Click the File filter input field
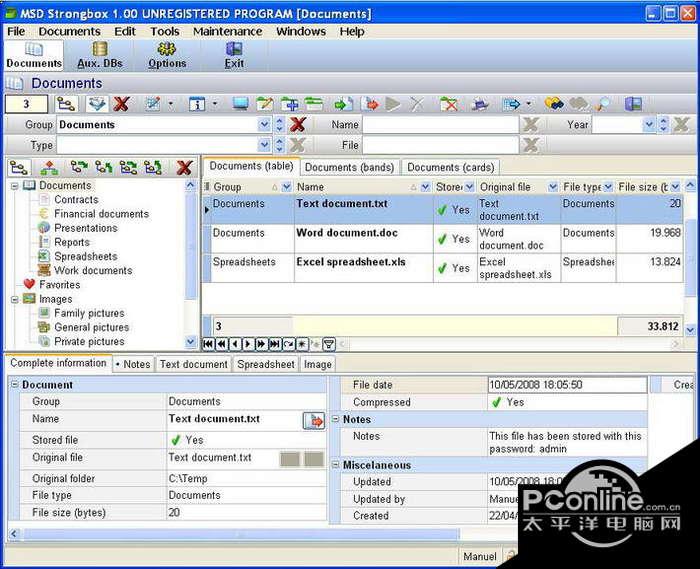 point(440,145)
